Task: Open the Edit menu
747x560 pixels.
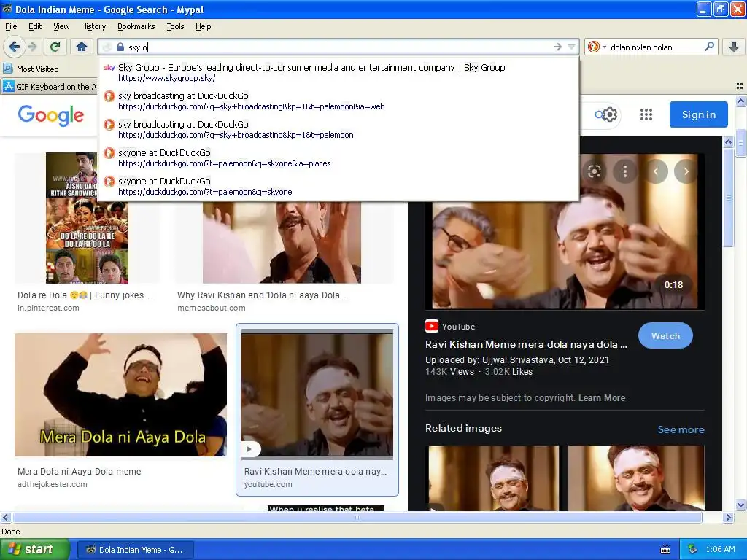Action: coord(35,26)
